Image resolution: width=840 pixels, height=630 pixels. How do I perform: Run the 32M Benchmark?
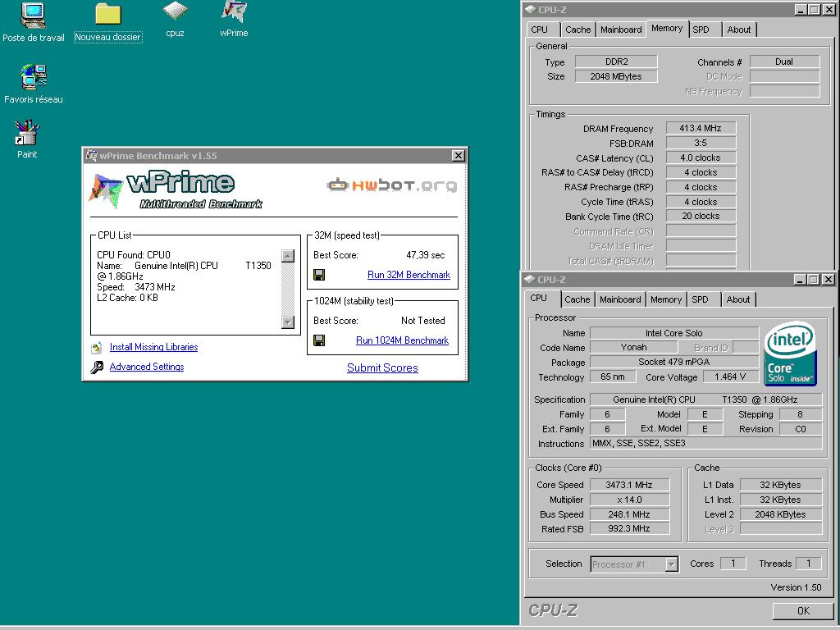pos(409,275)
